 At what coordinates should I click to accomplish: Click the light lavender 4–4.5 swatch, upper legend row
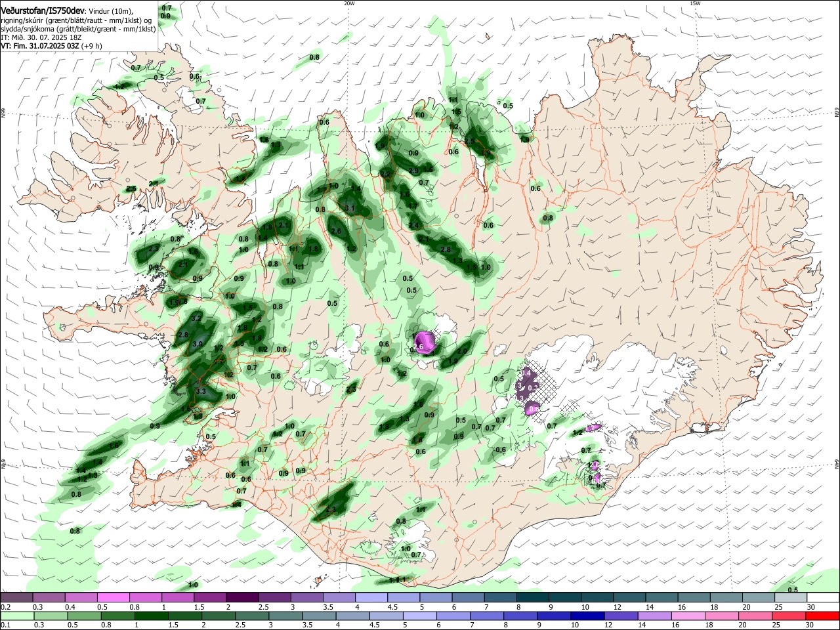[371, 598]
